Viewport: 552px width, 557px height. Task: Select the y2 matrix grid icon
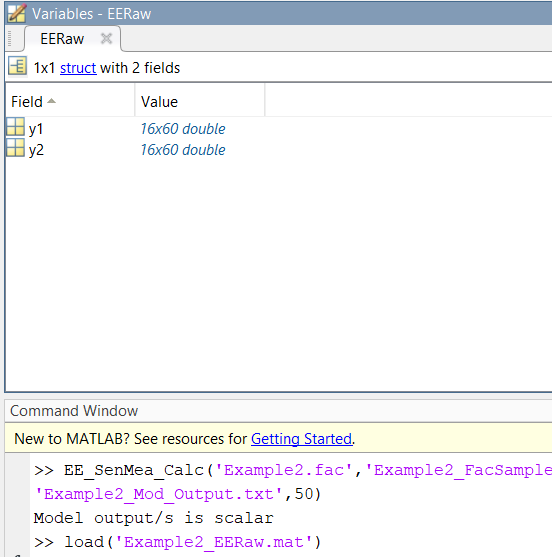click(x=16, y=148)
